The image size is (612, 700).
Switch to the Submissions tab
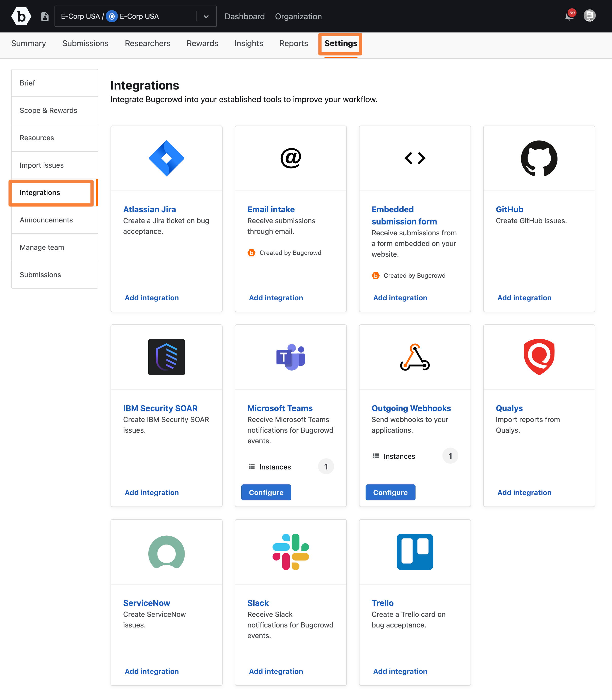pos(85,43)
